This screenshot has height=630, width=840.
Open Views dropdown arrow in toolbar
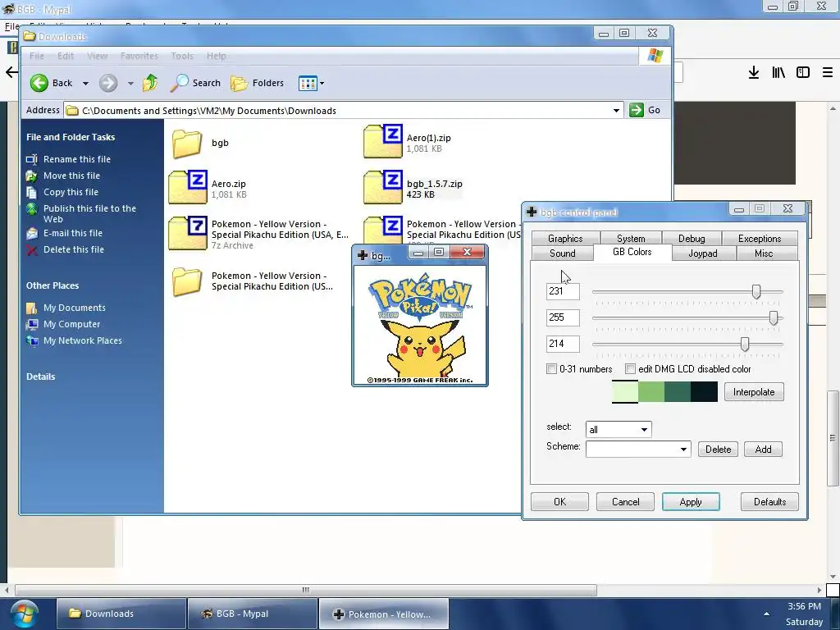[x=322, y=84]
